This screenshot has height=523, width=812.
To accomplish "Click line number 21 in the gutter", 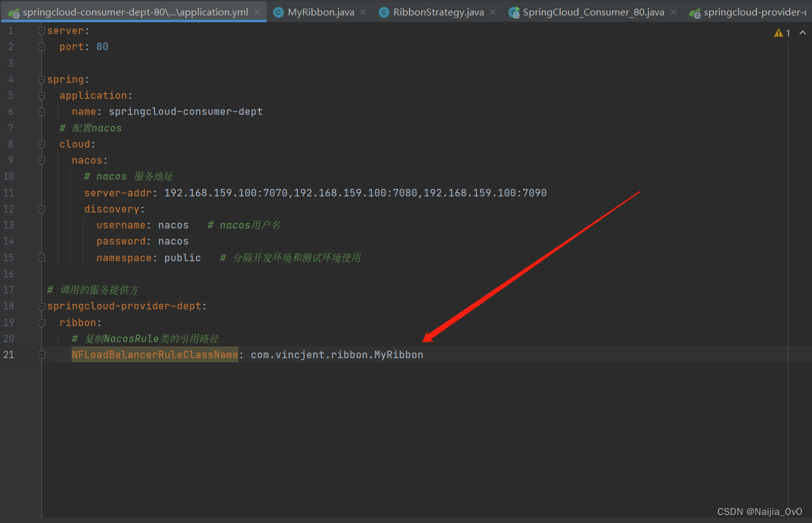I will click(x=7, y=354).
